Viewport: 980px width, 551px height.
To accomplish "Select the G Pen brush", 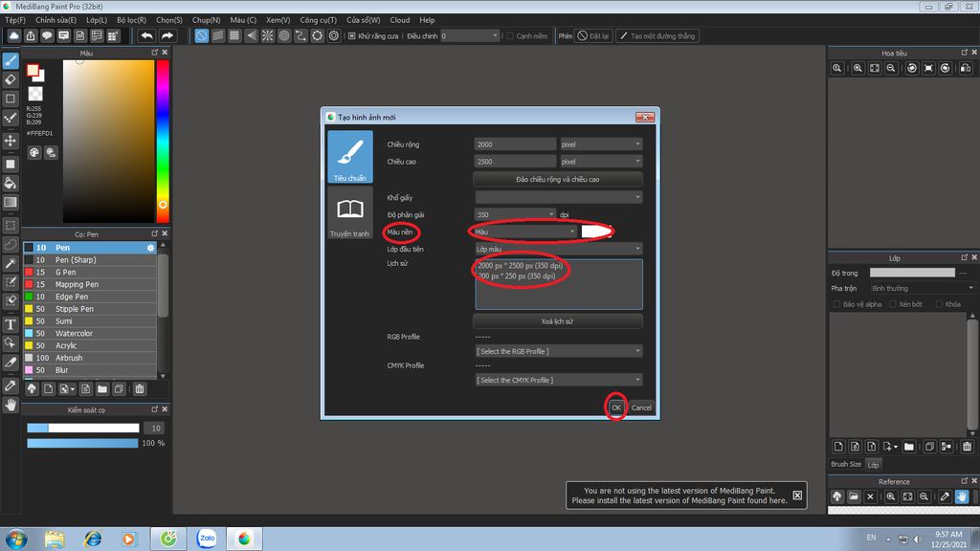I will click(90, 273).
